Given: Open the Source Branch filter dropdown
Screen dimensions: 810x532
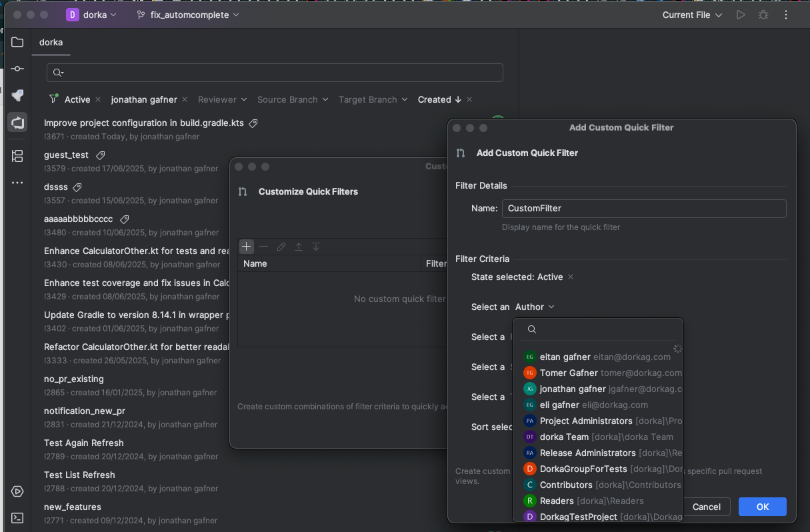Looking at the screenshot, I should coord(293,99).
